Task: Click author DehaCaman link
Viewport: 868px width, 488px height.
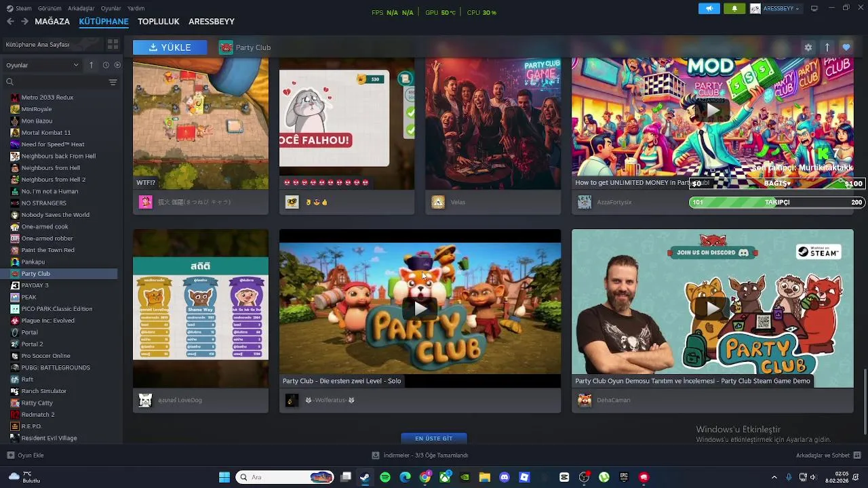Action: (614, 400)
